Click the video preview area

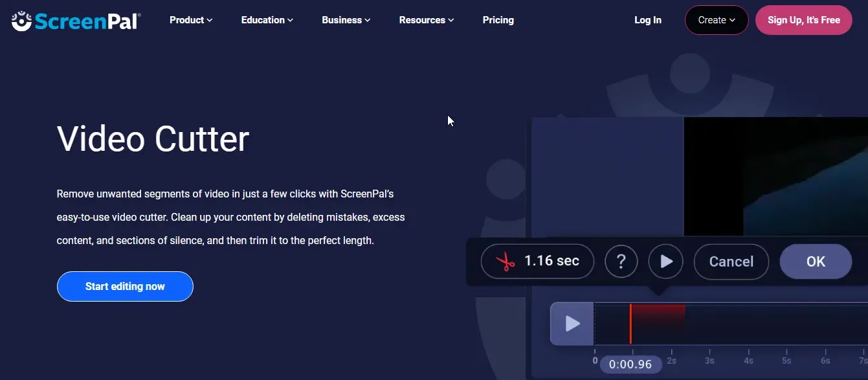click(775, 176)
